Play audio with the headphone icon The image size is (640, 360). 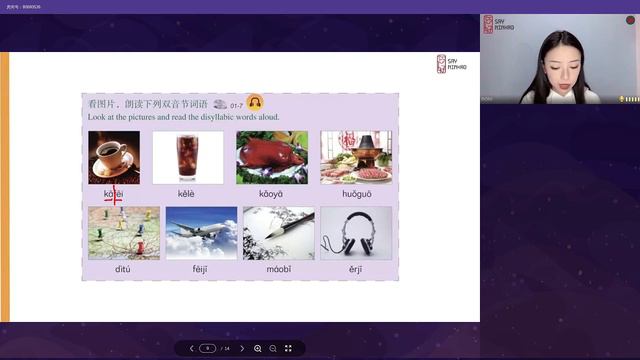[x=255, y=102]
